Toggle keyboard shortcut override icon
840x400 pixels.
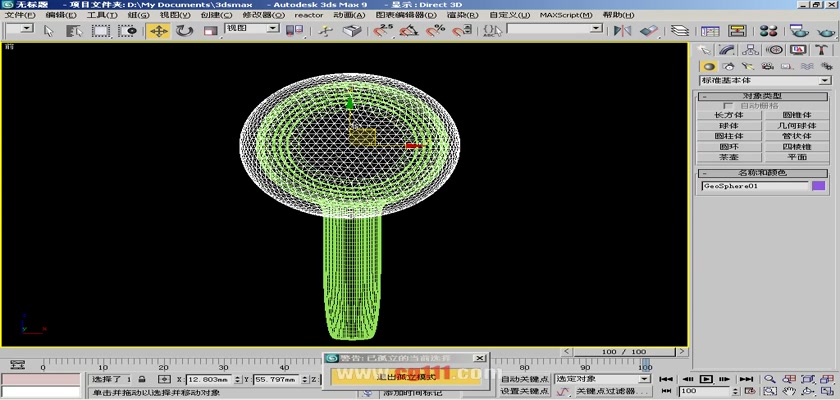pyautogui.click(x=351, y=31)
